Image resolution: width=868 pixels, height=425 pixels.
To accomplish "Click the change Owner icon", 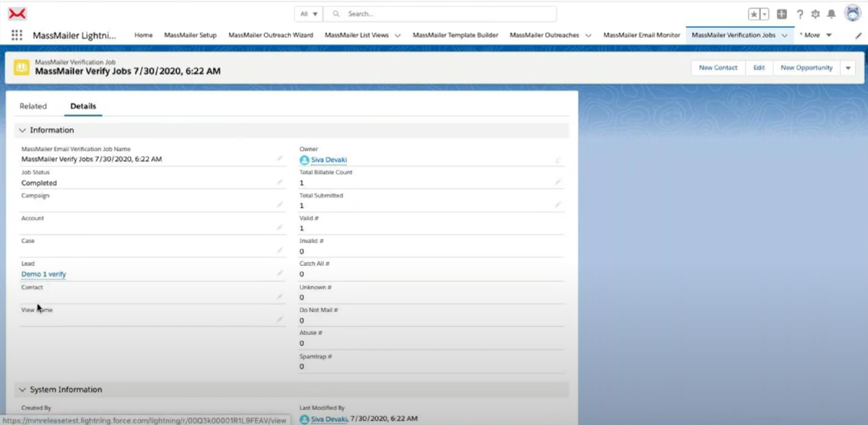I will pyautogui.click(x=558, y=160).
